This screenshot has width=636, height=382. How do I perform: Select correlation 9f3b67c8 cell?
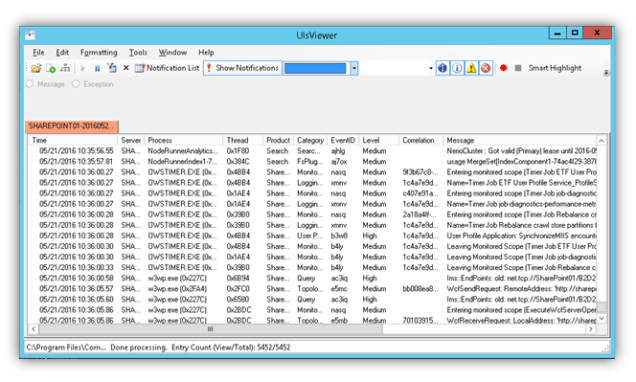[420, 172]
